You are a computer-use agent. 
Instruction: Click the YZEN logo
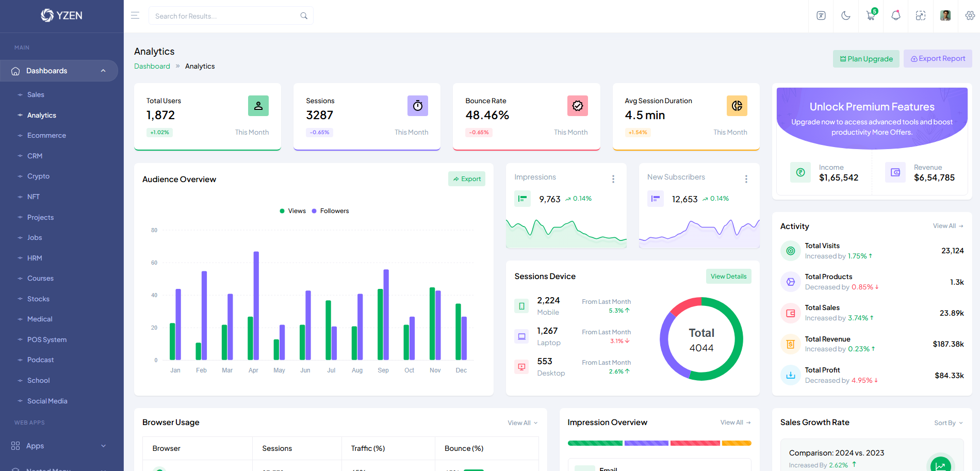tap(61, 15)
